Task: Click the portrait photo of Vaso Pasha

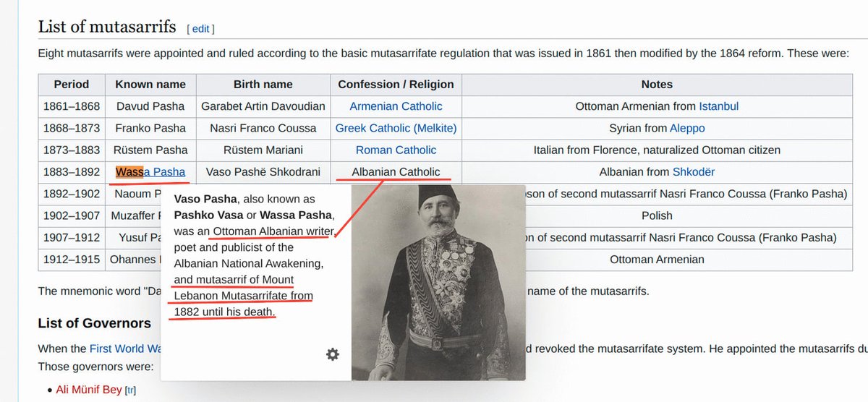Action: coord(438,282)
